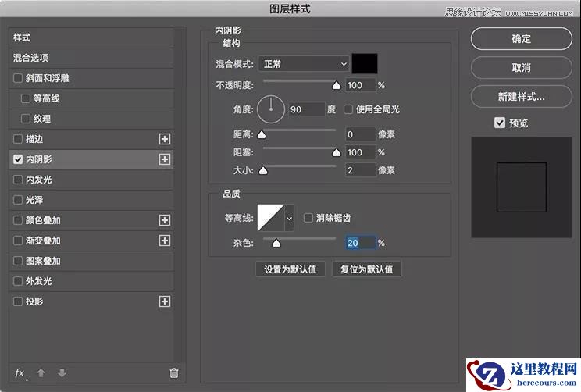This screenshot has height=392, width=581.
Task: Click the 复位为默认值 button
Action: [367, 269]
